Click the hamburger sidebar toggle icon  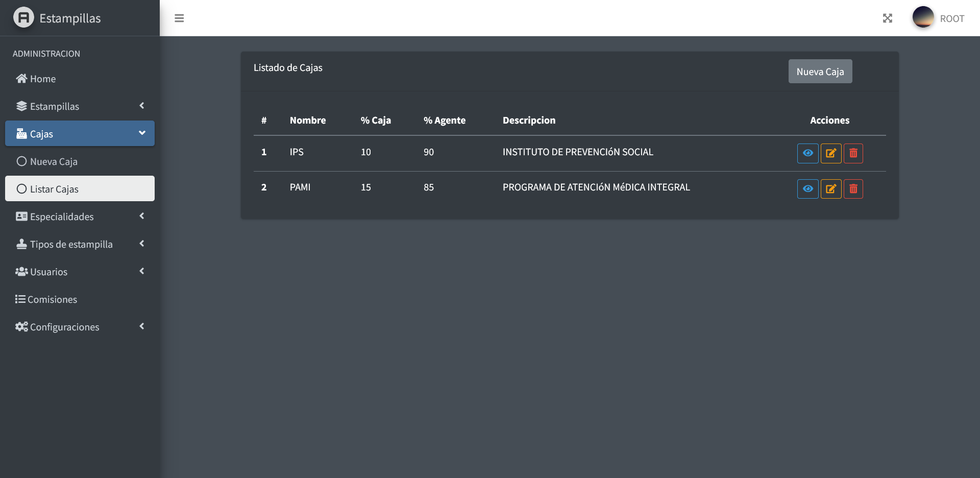[x=179, y=18]
